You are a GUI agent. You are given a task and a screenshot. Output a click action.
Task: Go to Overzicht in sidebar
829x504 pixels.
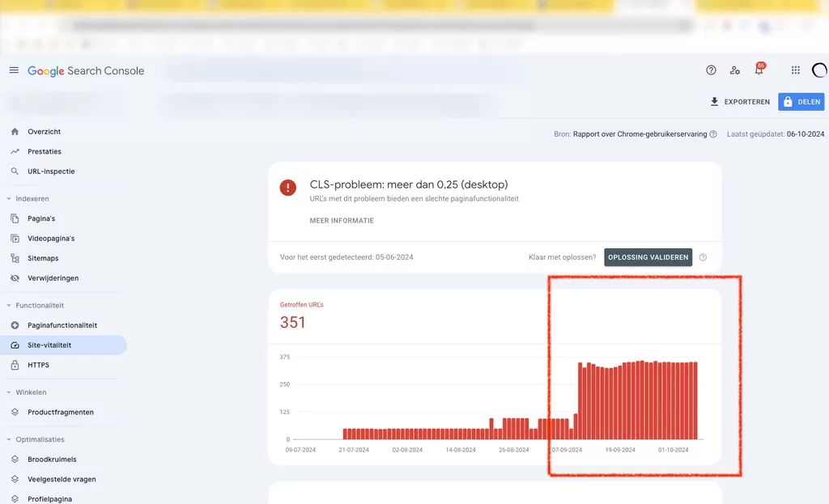[x=44, y=132]
